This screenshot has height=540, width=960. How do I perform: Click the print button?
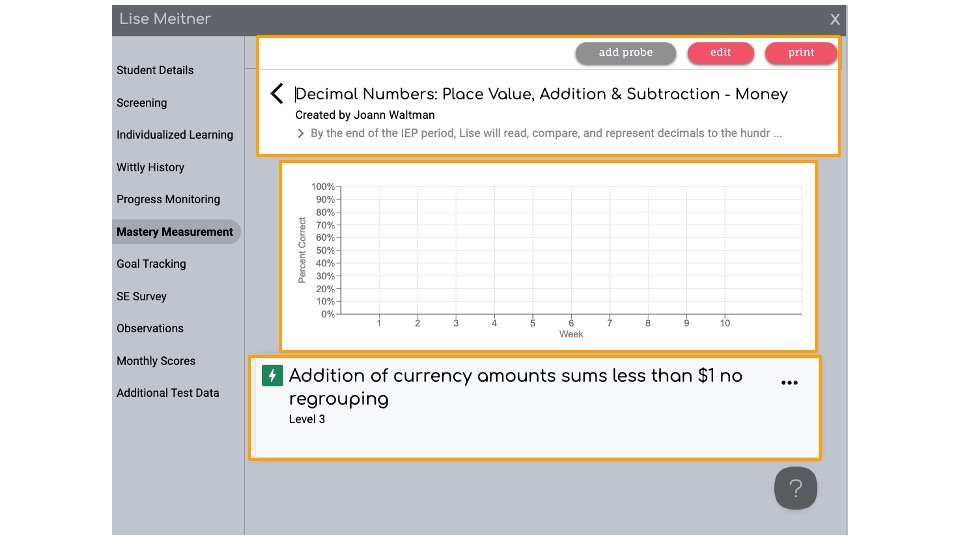[801, 53]
